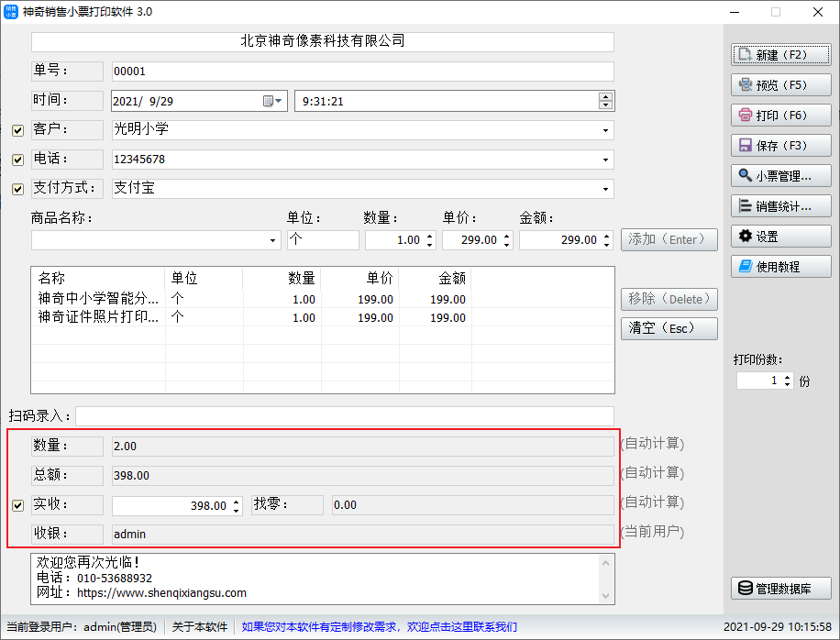Click the New (F2) document icon
Viewport: 840px width, 640px height.
pyautogui.click(x=746, y=55)
